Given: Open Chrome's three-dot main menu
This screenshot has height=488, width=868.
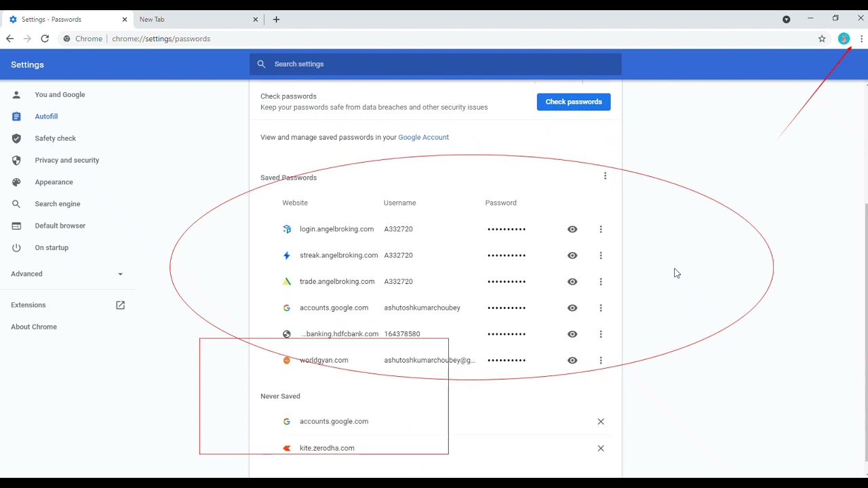Looking at the screenshot, I should click(861, 39).
